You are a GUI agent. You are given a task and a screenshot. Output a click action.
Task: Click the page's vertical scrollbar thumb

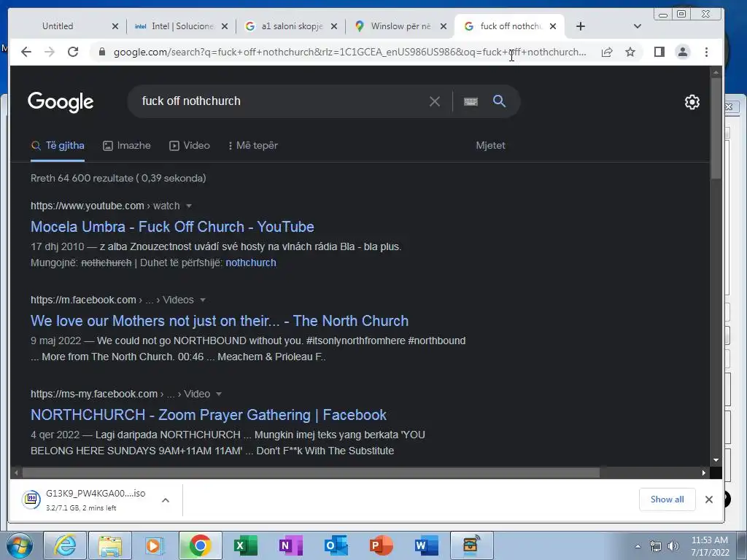(716, 128)
